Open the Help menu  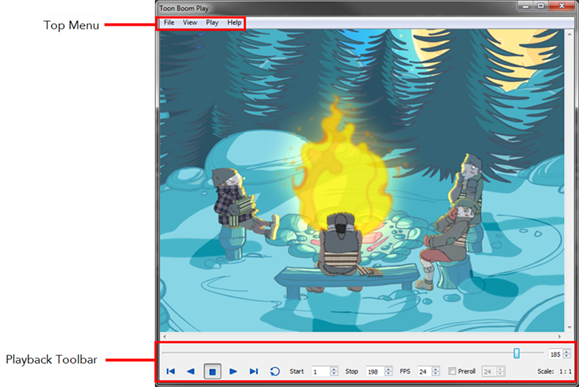point(234,23)
